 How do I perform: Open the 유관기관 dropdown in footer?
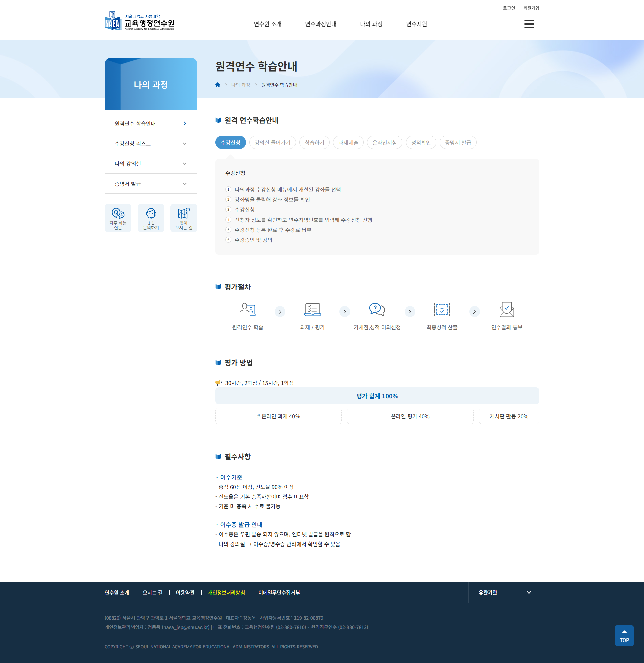tap(504, 592)
